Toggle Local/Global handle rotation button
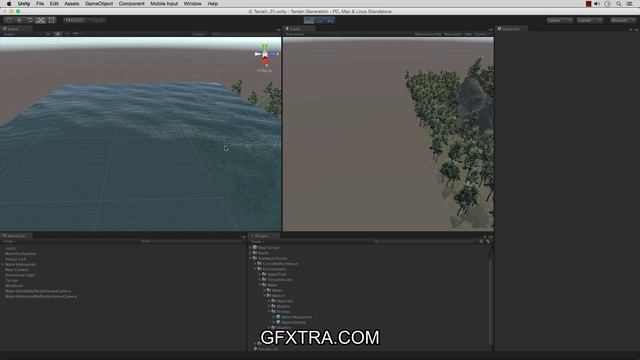This screenshot has height=360, width=640. click(x=97, y=20)
